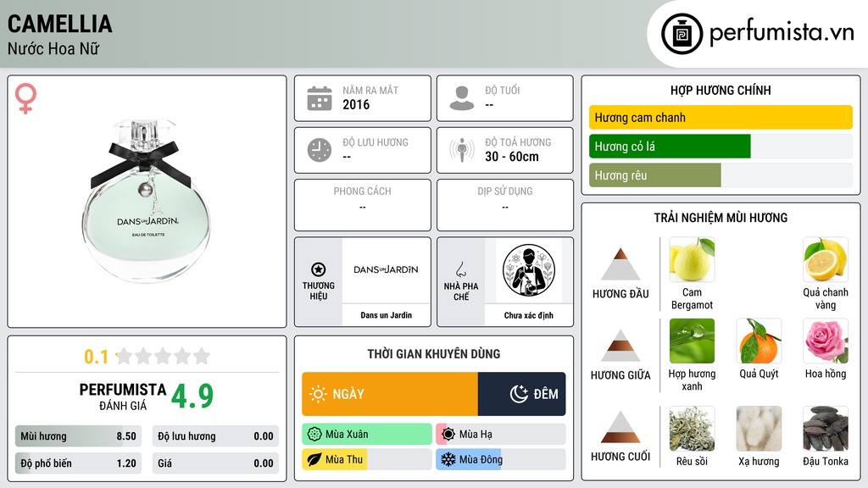Click the Hương đầu pyramid icon
868x488 pixels.
pos(620,264)
